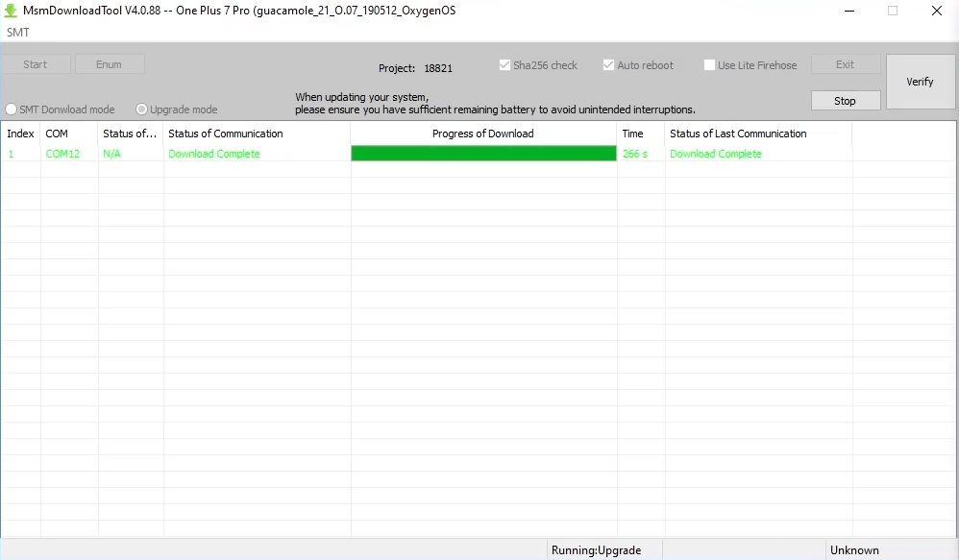Click Download Complete under Status of Last Communication
Screen dimensions: 959x560
716,154
